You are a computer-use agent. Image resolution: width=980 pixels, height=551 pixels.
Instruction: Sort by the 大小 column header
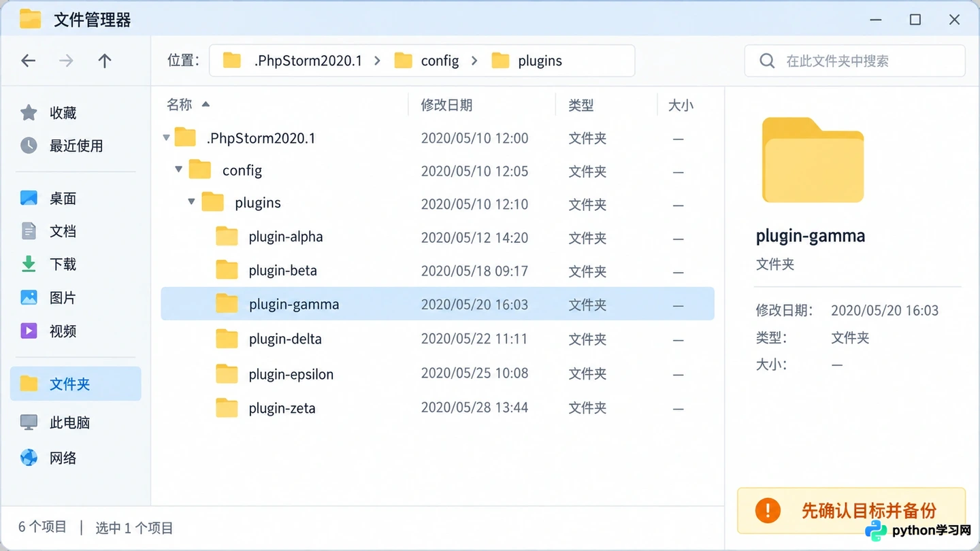[681, 105]
